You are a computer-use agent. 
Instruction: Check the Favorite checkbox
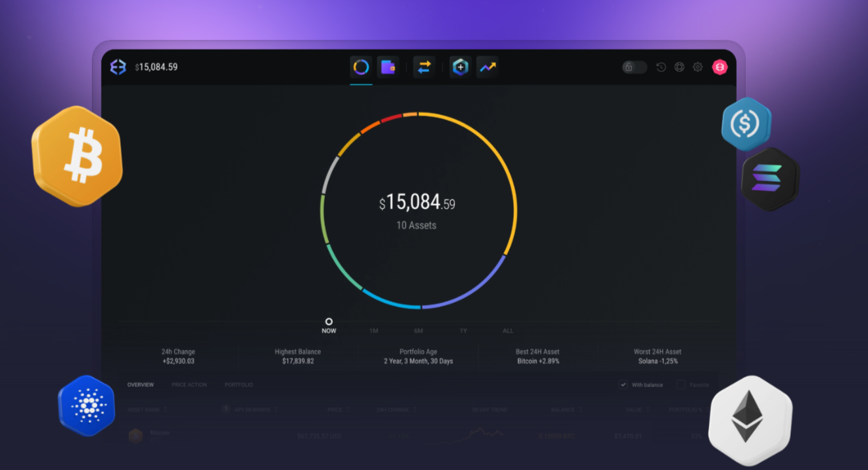click(680, 384)
